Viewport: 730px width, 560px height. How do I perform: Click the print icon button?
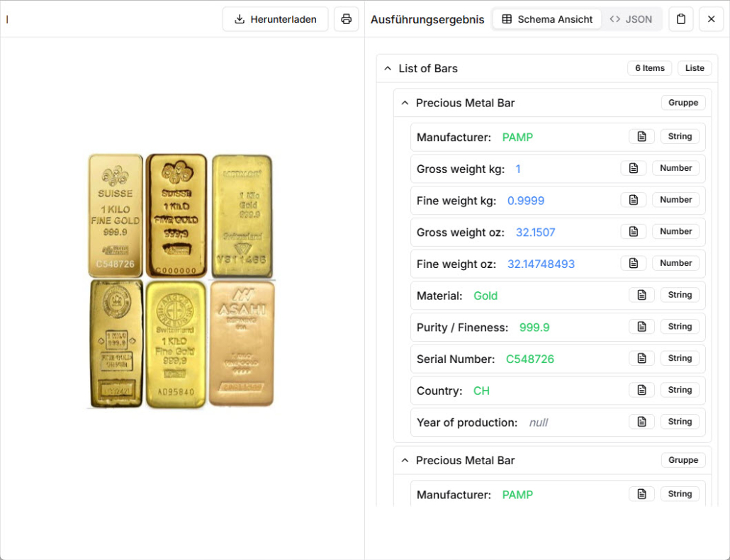(346, 19)
